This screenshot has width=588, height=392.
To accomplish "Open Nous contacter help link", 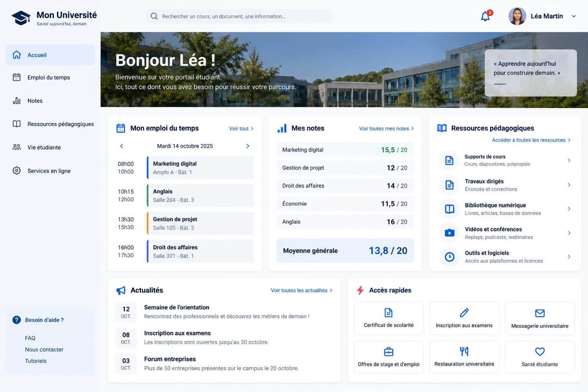I will [x=44, y=350].
